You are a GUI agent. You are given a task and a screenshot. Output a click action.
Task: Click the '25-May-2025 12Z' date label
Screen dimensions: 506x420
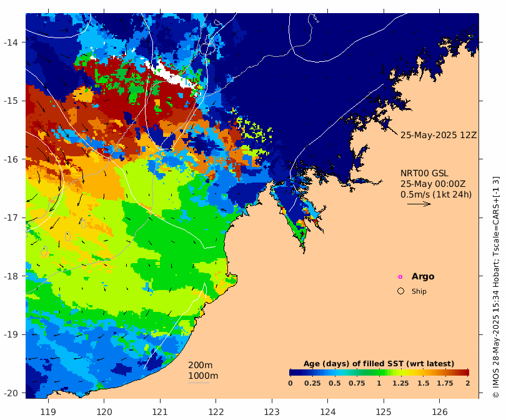click(439, 135)
